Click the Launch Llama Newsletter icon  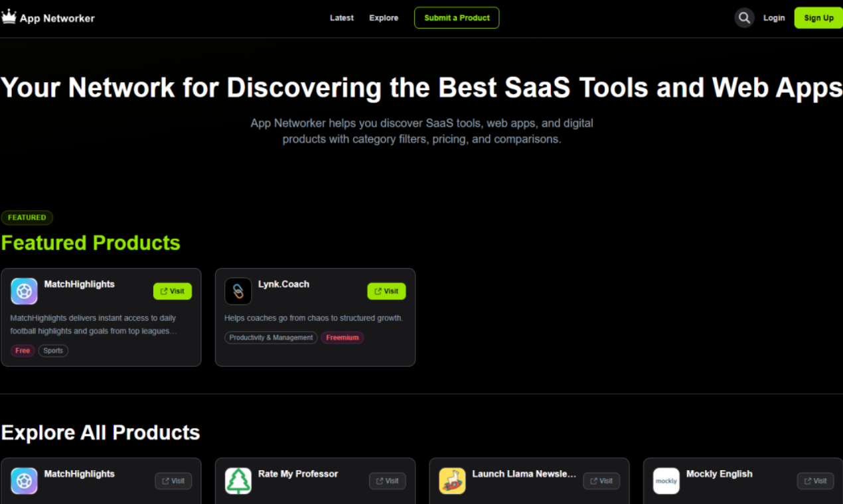(x=452, y=481)
